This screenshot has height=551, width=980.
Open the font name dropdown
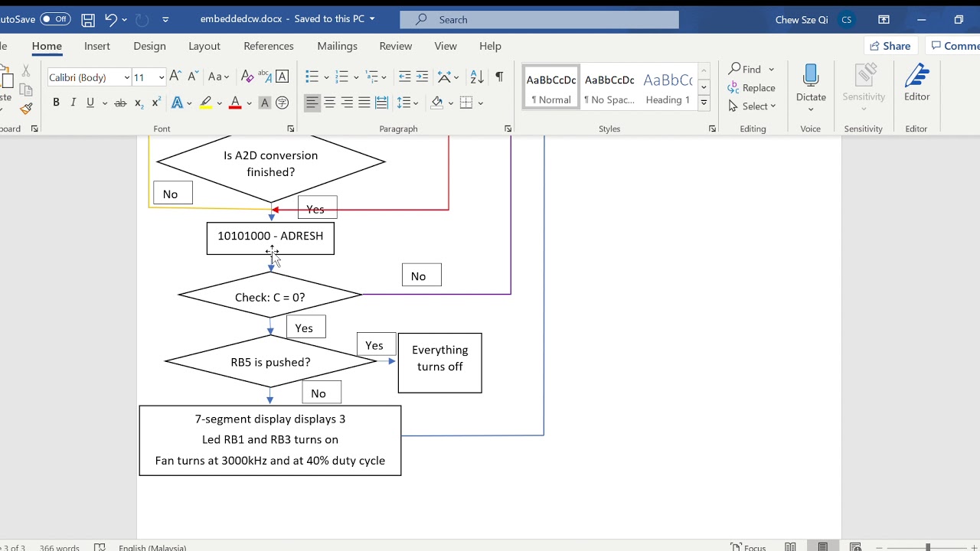pyautogui.click(x=127, y=77)
